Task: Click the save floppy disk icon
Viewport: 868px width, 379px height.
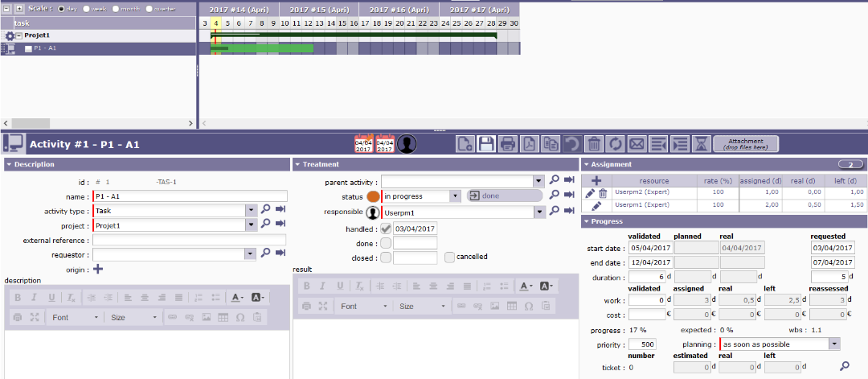Action: tap(485, 144)
